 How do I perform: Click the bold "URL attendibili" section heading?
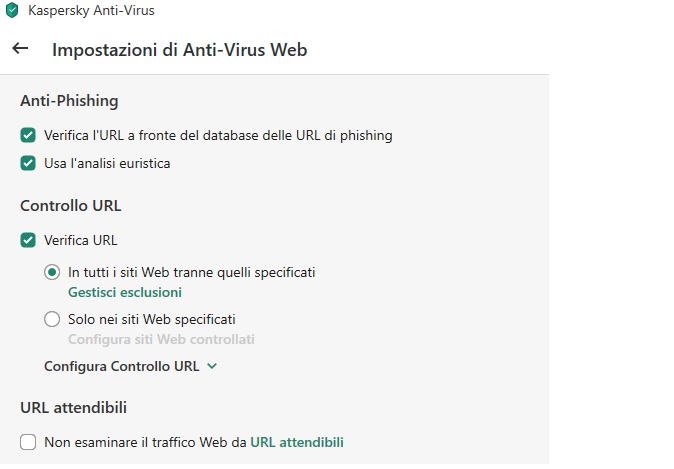pyautogui.click(x=74, y=408)
